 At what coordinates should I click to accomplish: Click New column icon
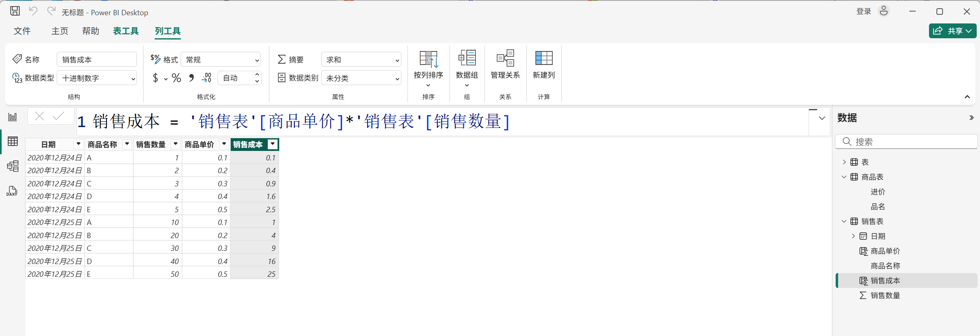coord(544,58)
